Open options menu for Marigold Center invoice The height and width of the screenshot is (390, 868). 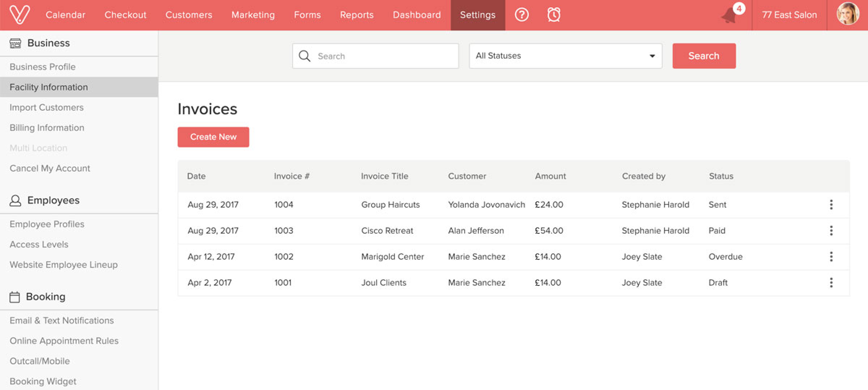[831, 257]
